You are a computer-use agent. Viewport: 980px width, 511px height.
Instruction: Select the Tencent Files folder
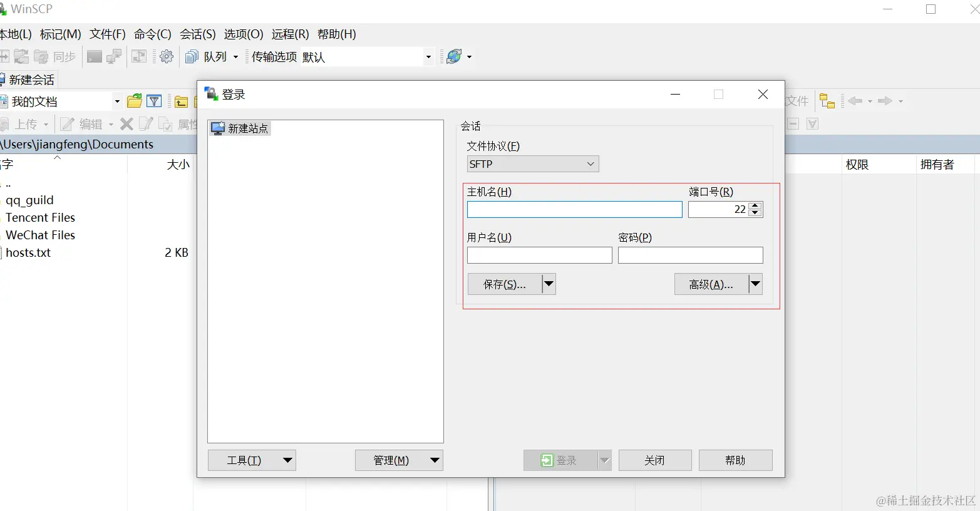[x=40, y=217]
